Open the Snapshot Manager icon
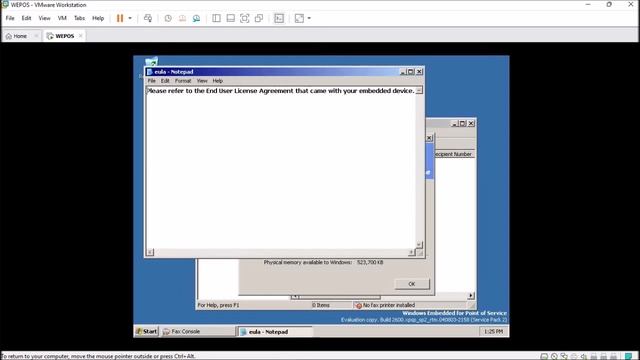Screen dimensions: 640x360 pos(196,18)
